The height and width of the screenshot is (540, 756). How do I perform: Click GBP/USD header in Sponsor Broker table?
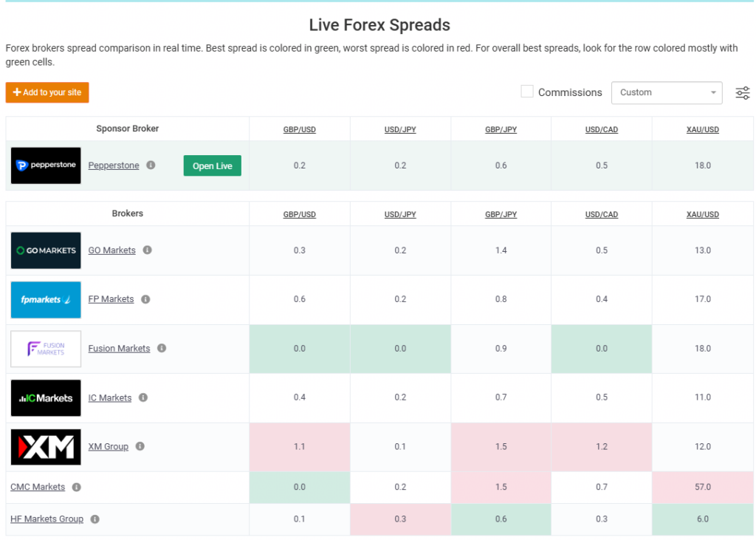coord(300,130)
